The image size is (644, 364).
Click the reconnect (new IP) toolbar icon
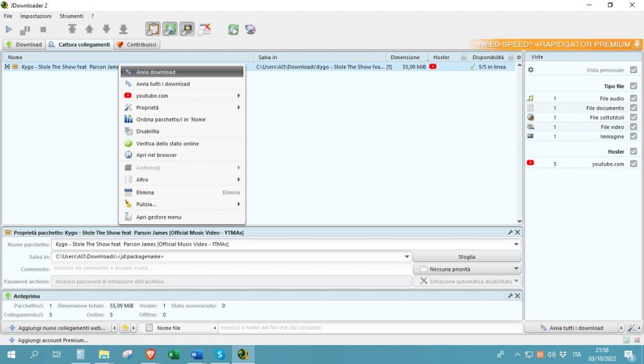(233, 29)
